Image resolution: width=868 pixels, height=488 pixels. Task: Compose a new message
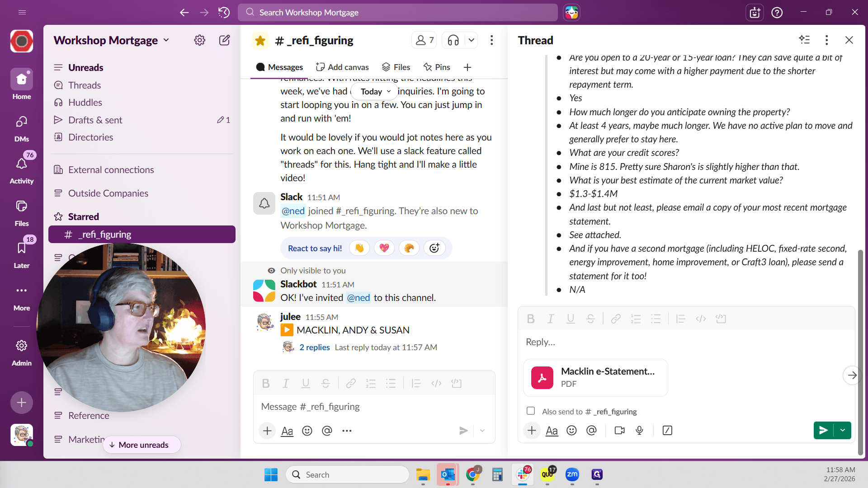pos(224,40)
